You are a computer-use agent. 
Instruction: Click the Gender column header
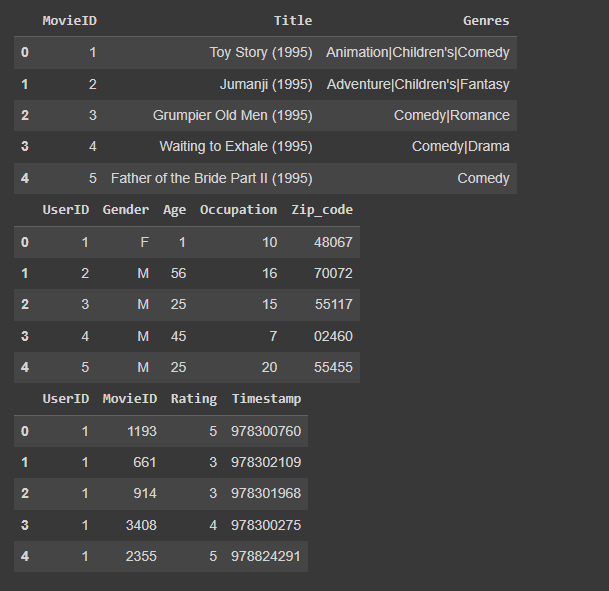point(126,210)
